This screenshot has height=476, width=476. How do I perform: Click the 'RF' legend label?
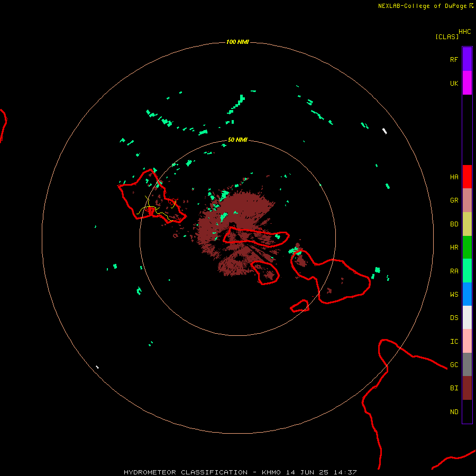(x=454, y=59)
